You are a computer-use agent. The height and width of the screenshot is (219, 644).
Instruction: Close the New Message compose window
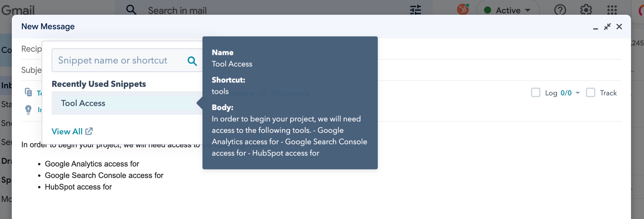[619, 27]
